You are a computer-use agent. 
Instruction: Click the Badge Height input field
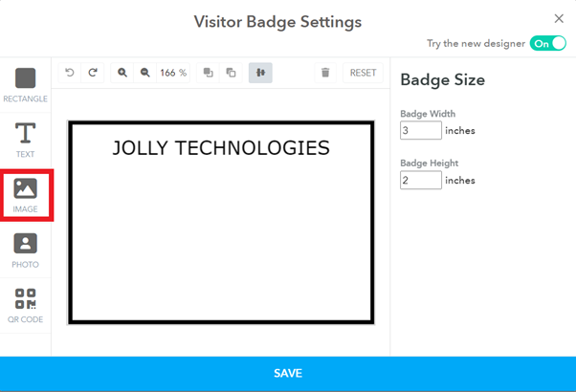[420, 180]
